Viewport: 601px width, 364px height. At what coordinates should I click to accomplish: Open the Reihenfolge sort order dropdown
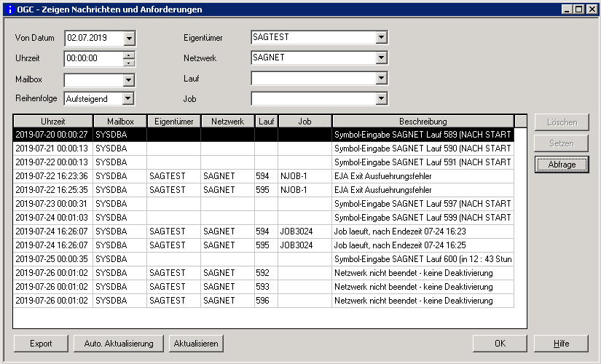coord(129,98)
